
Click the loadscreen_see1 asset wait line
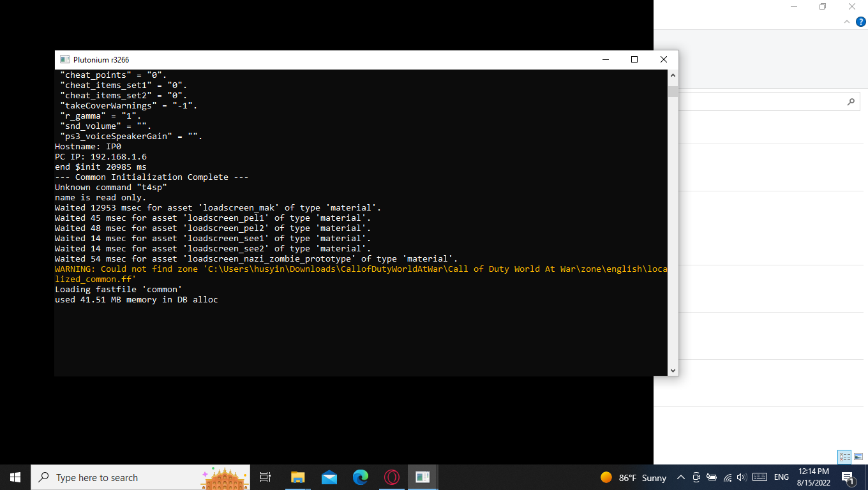[x=213, y=239]
